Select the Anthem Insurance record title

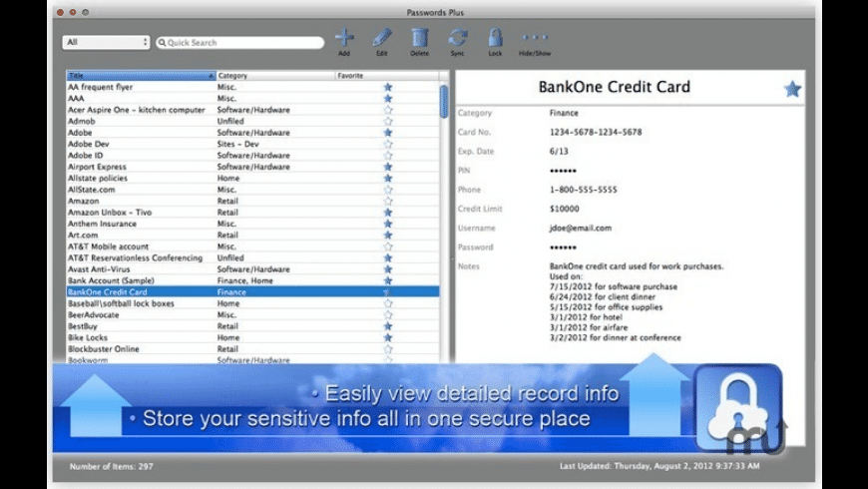tap(102, 224)
